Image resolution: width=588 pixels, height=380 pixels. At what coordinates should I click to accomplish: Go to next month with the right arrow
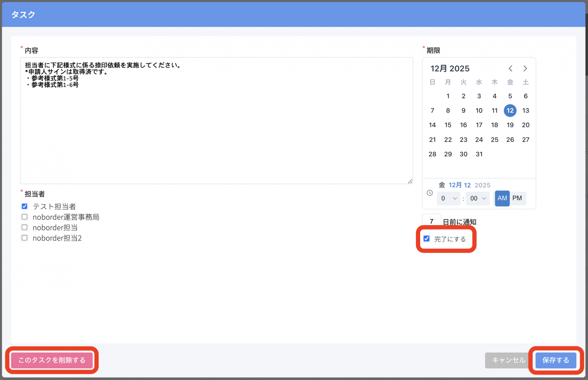(525, 68)
